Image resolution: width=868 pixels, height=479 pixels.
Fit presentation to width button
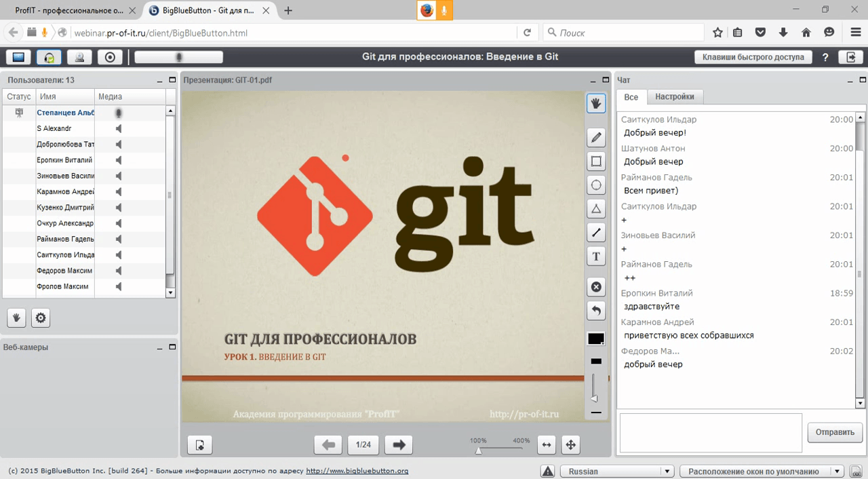click(546, 445)
